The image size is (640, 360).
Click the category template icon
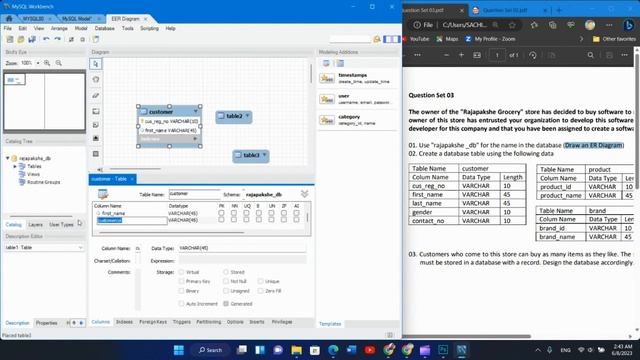point(327,120)
